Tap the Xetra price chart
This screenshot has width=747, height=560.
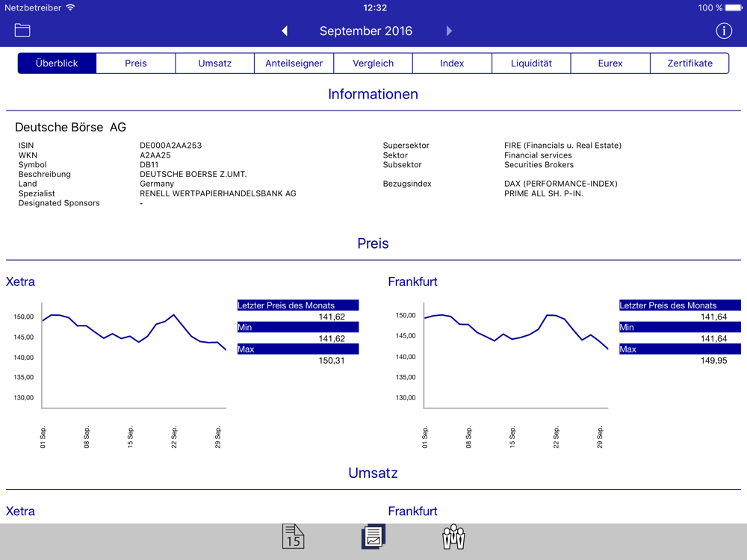point(134,355)
